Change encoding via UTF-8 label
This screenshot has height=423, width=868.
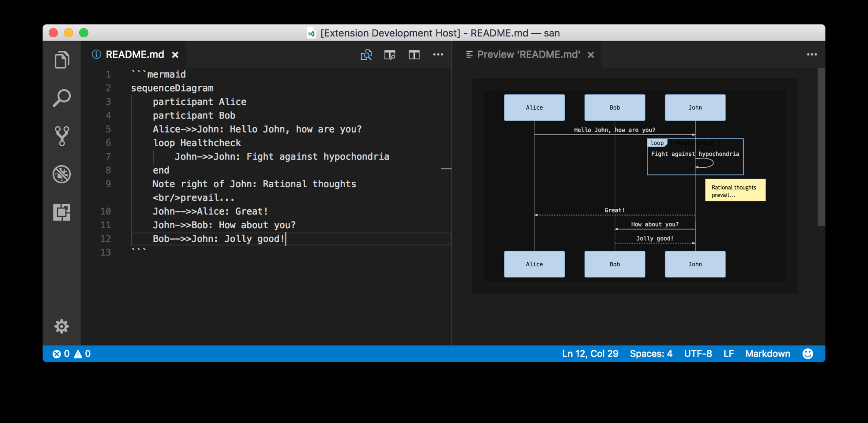(698, 354)
